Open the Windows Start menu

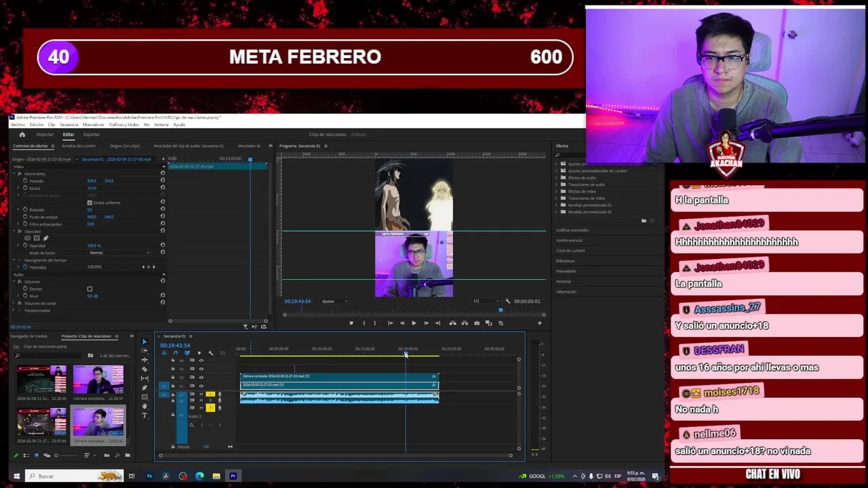click(x=16, y=476)
